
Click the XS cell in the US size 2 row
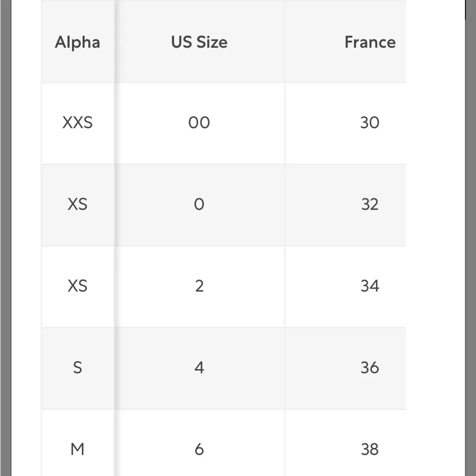click(77, 286)
